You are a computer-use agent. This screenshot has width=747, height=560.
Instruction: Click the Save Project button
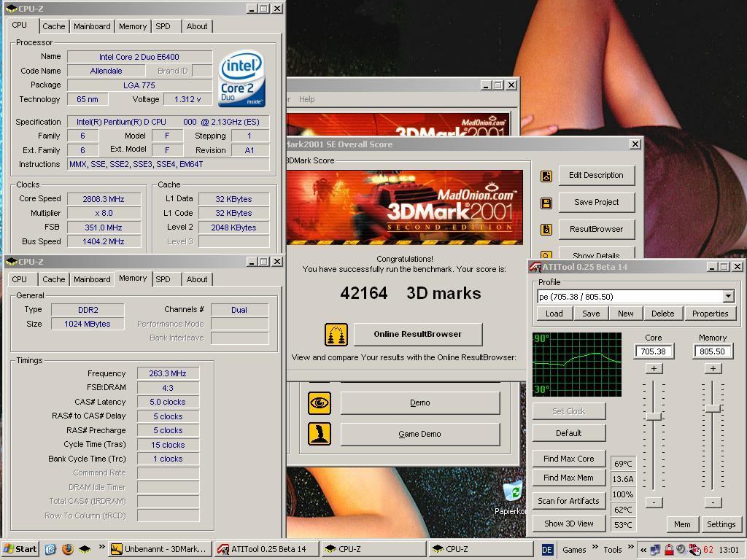click(x=597, y=203)
